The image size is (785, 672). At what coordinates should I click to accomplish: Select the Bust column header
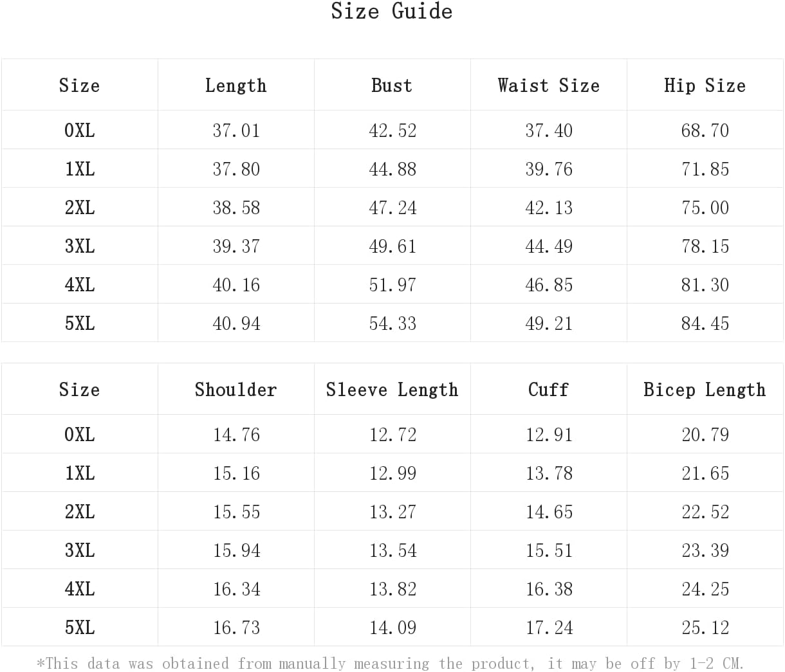click(x=392, y=86)
